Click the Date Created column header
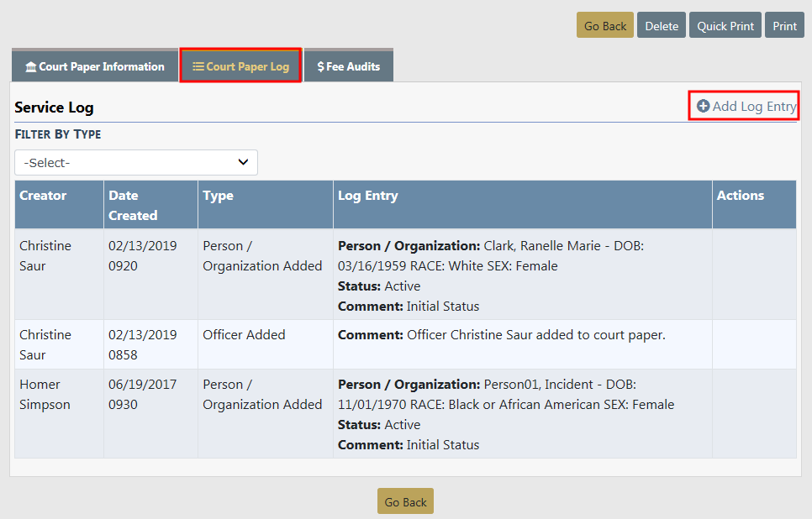The image size is (812, 519). [133, 205]
